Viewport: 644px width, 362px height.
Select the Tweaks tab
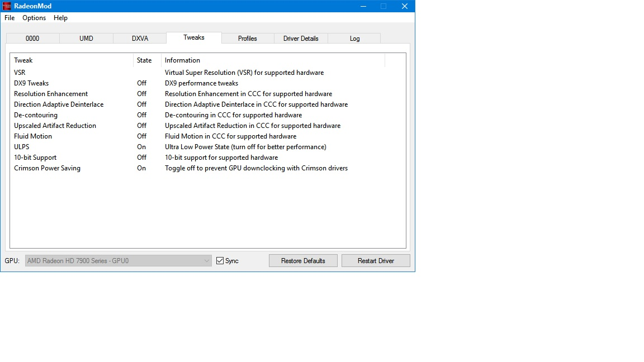194,37
